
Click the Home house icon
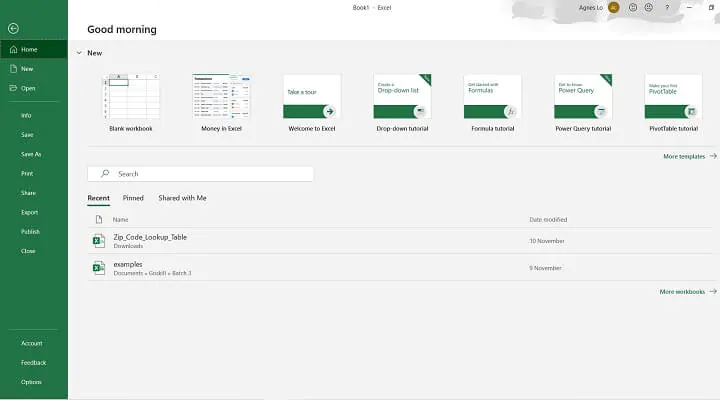coord(13,49)
